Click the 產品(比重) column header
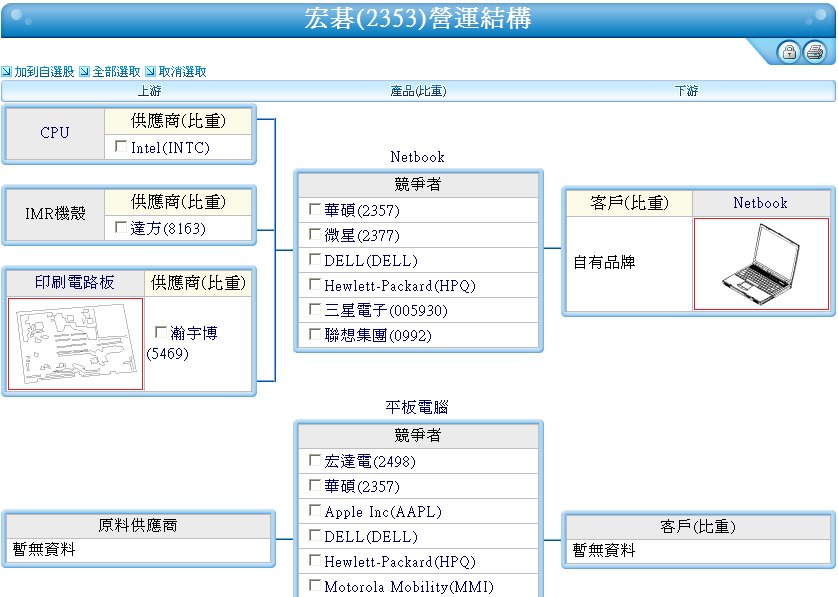 418,91
